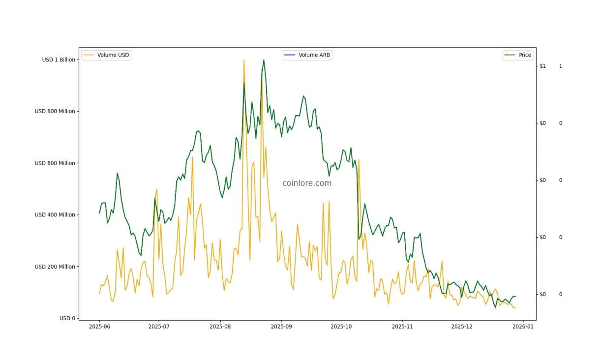Click the USD 400 Million axis label
The height and width of the screenshot is (364, 600).
(x=55, y=215)
